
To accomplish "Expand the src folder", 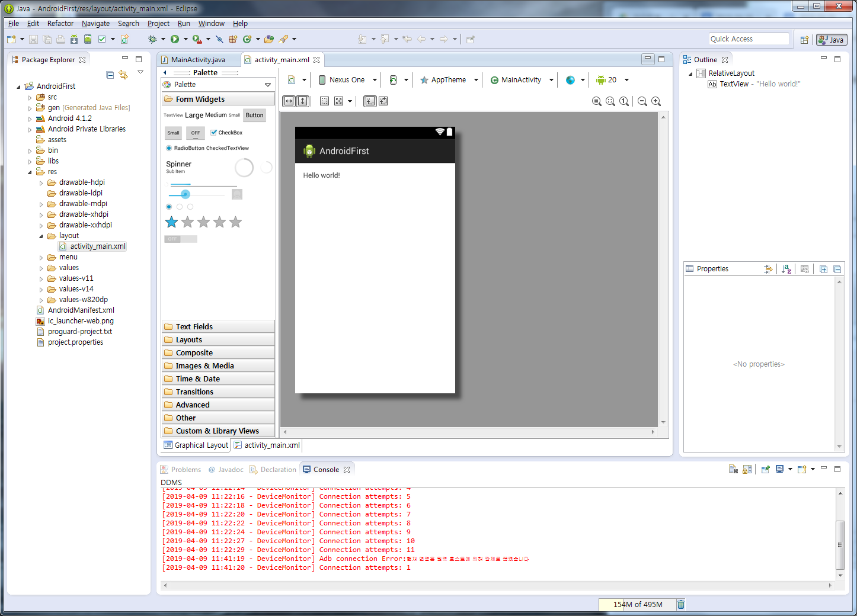I will click(x=30, y=97).
